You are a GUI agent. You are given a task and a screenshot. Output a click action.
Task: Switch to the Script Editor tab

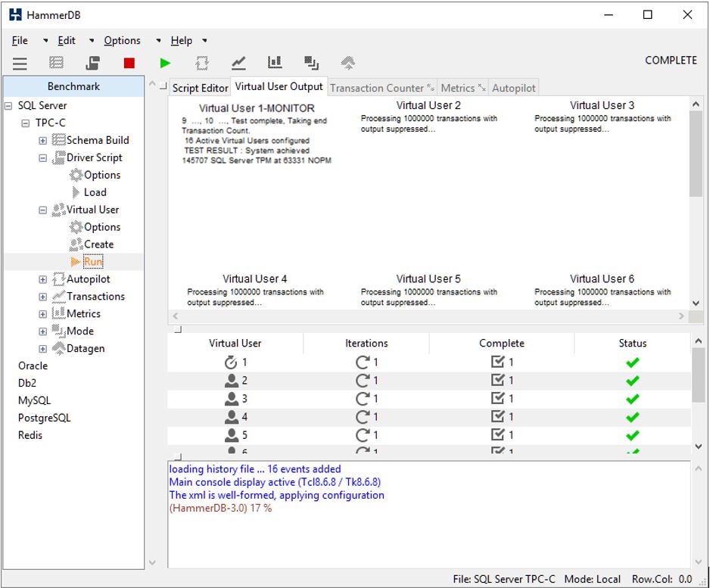(200, 88)
